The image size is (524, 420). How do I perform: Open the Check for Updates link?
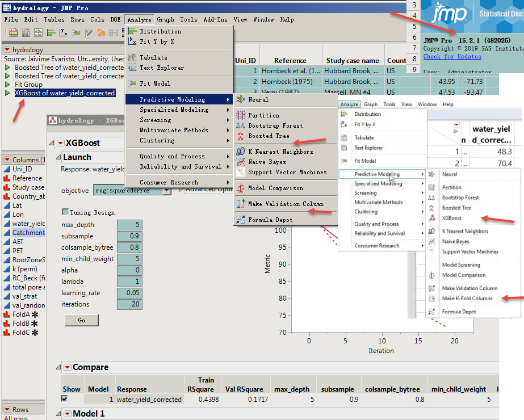(452, 56)
